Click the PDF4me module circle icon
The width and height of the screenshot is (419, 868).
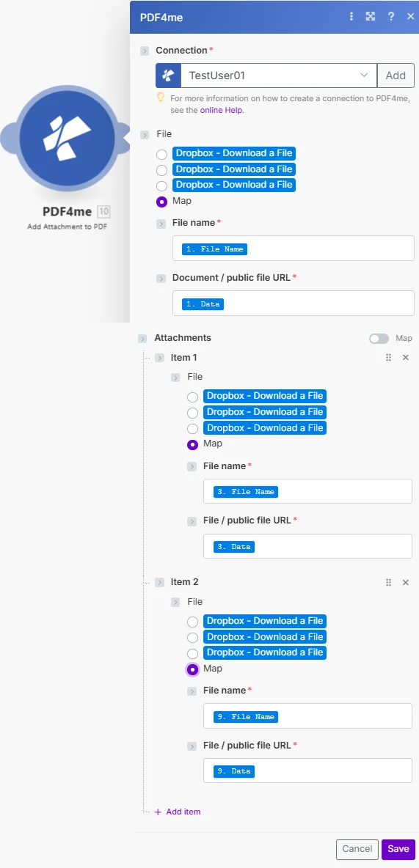click(67, 136)
